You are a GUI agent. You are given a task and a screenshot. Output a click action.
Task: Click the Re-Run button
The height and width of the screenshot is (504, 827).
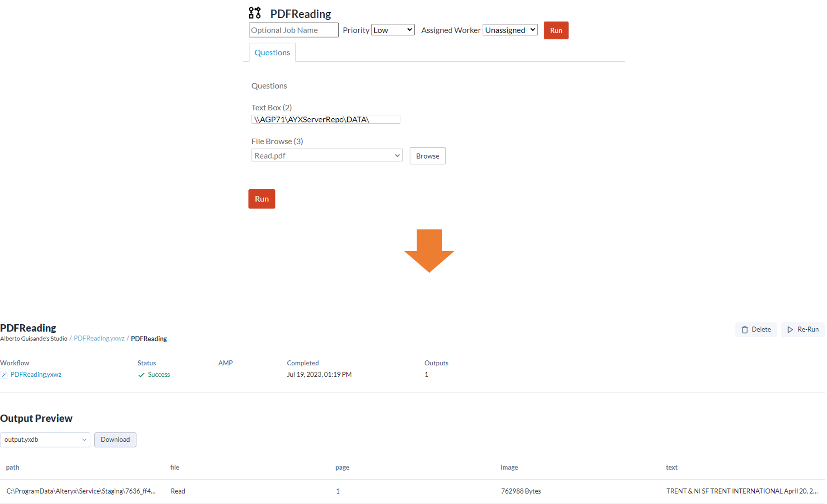click(803, 330)
